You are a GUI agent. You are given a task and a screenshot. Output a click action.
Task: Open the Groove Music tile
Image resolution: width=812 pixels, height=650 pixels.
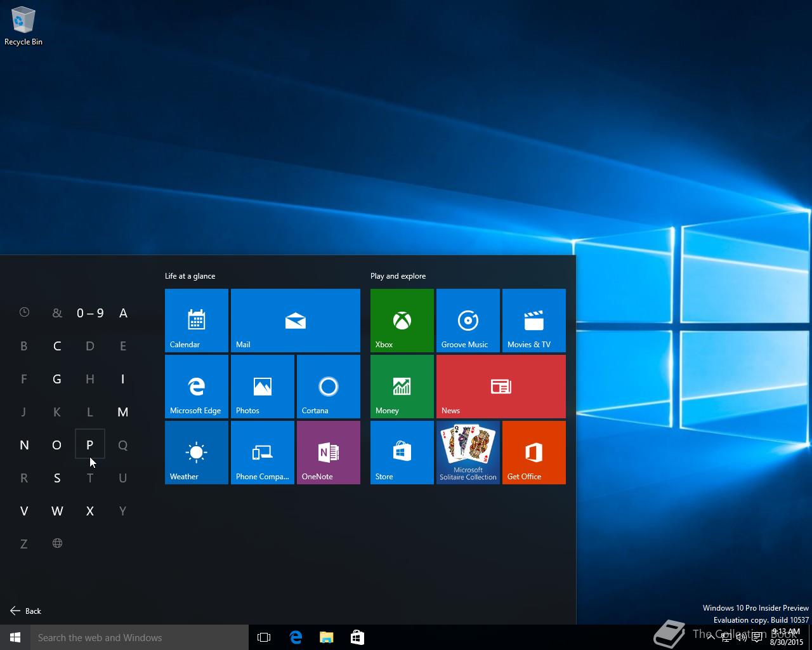468,321
